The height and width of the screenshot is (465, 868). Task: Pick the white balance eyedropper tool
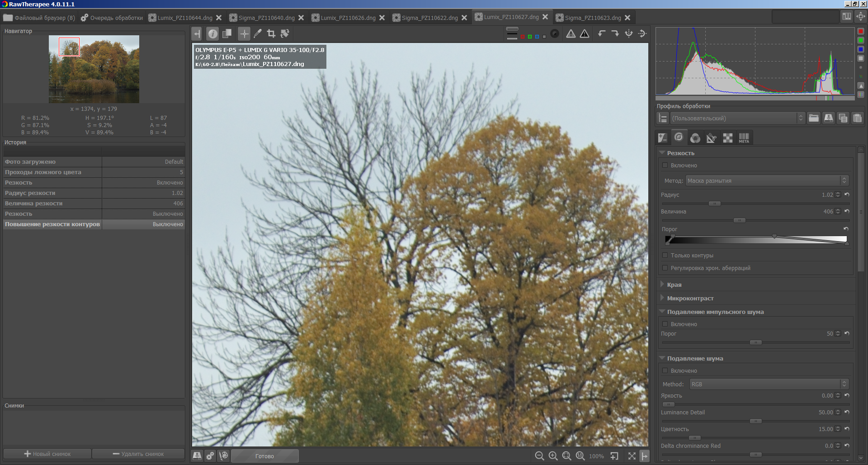pos(258,33)
